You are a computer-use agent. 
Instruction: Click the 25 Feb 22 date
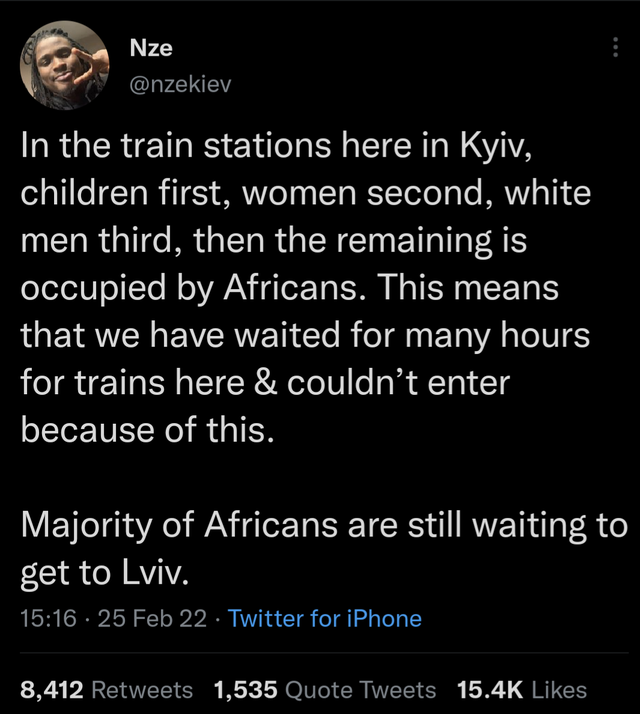152,618
